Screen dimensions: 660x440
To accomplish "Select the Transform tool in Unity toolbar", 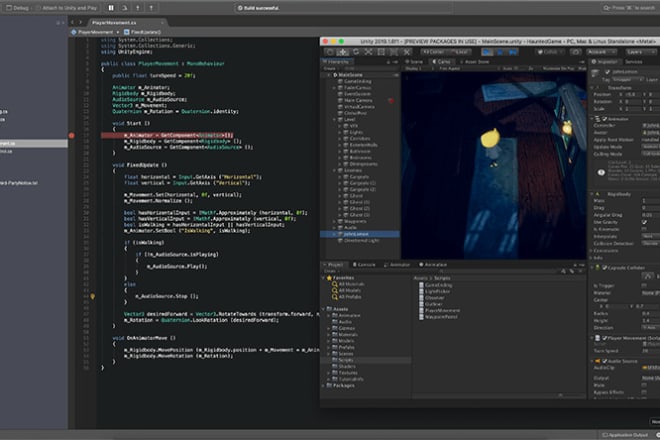I will point(394,52).
